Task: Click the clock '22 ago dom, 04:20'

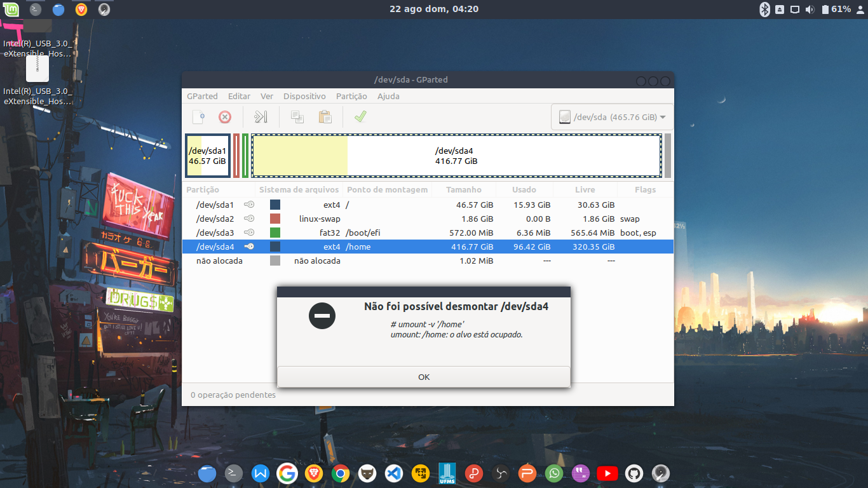Action: point(434,9)
